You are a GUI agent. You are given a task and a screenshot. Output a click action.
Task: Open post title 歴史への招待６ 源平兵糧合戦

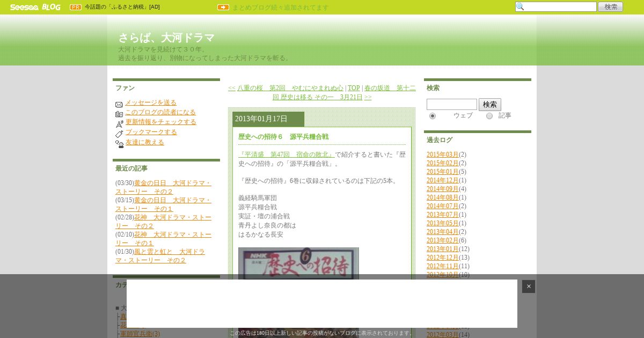[283, 137]
